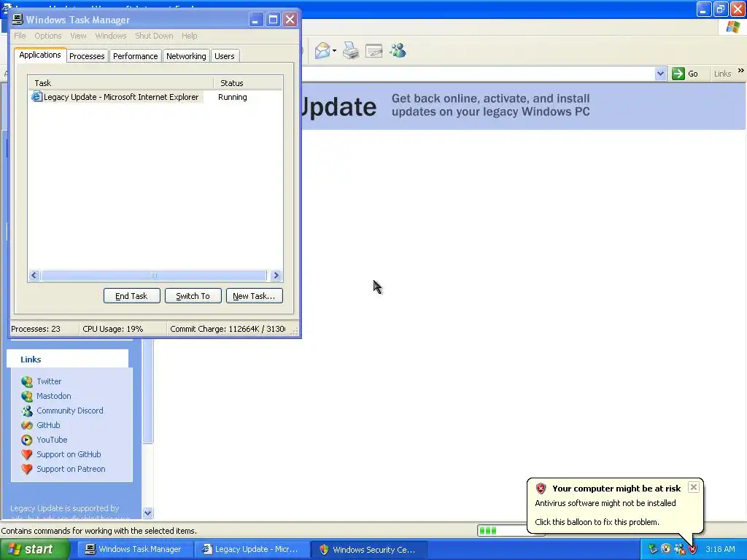Click the Switch To button

click(193, 296)
